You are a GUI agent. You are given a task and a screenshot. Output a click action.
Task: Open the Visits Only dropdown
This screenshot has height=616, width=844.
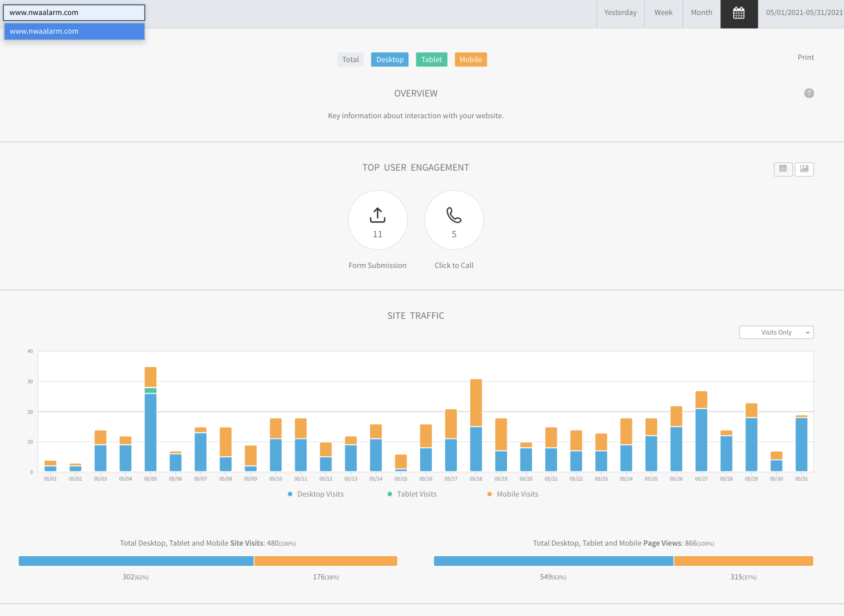pyautogui.click(x=776, y=332)
